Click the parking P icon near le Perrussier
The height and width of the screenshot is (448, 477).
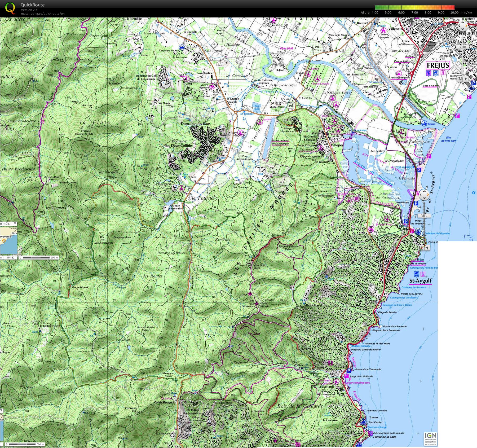pyautogui.click(x=419, y=170)
